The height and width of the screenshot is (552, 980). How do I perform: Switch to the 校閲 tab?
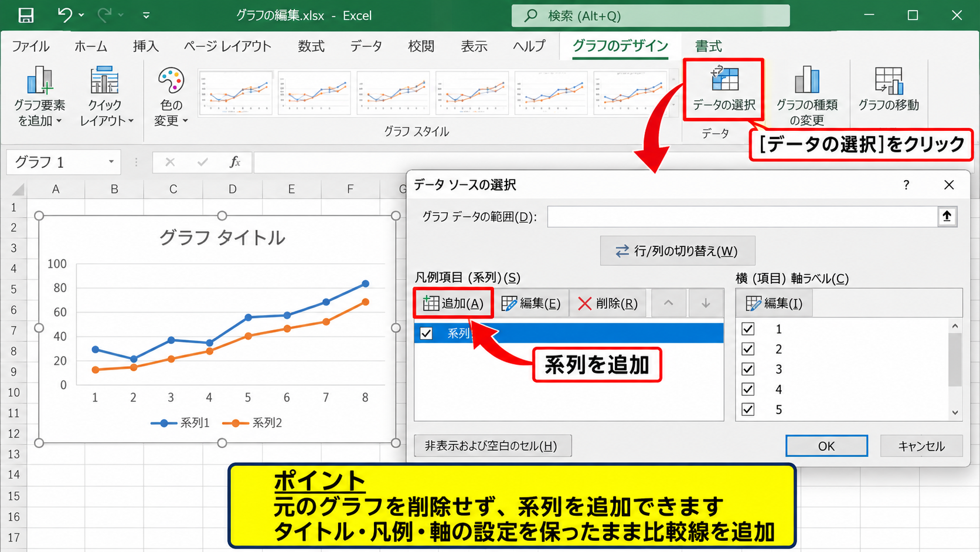pyautogui.click(x=421, y=46)
